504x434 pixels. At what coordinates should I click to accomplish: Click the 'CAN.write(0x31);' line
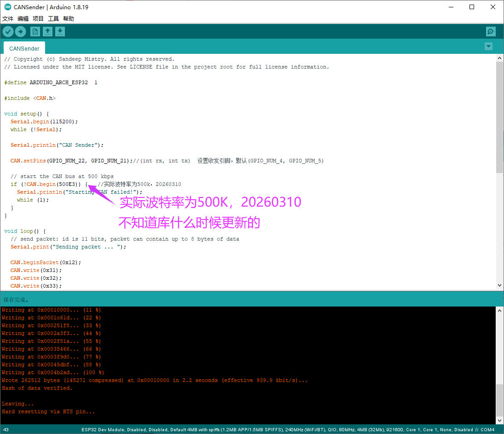[36, 270]
